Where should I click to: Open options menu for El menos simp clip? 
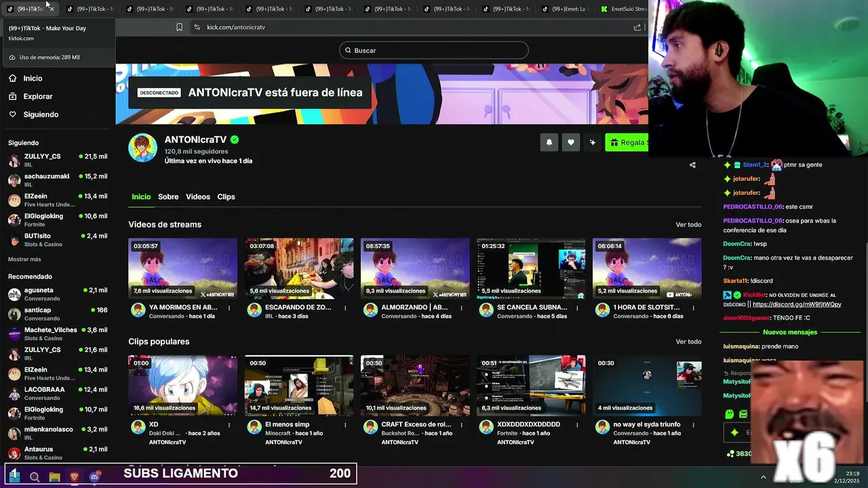pyautogui.click(x=345, y=425)
